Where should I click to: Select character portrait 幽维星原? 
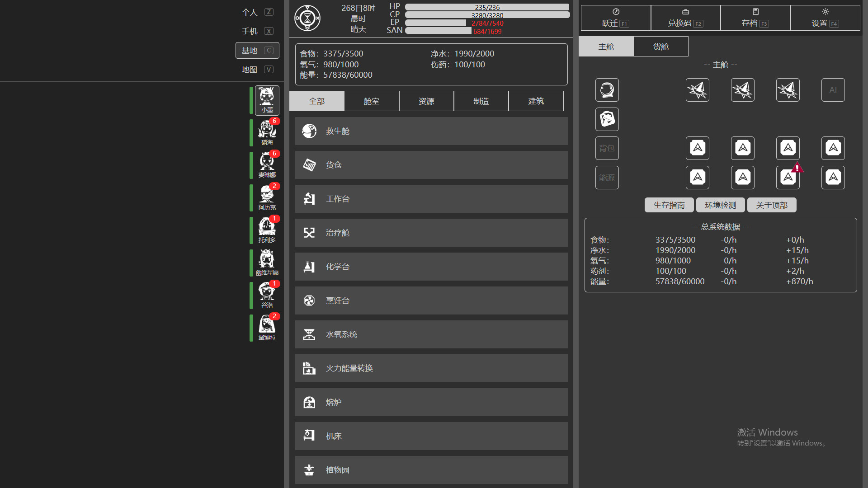pyautogui.click(x=267, y=263)
